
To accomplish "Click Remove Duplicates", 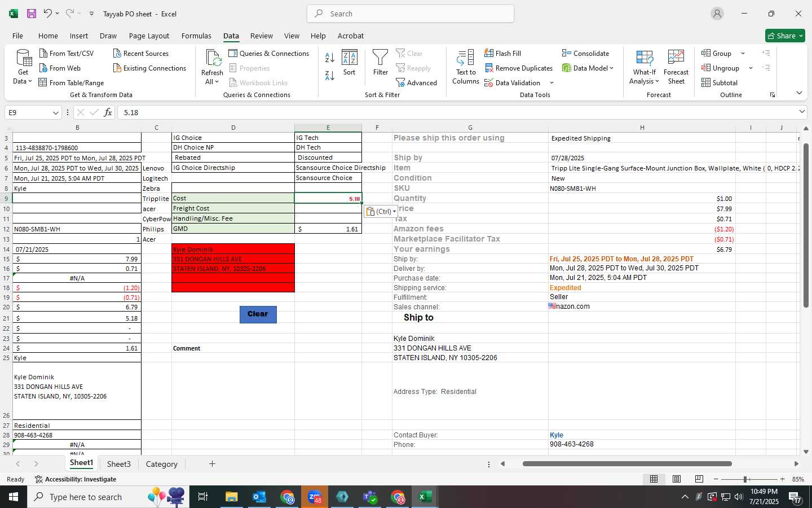I will click(519, 68).
